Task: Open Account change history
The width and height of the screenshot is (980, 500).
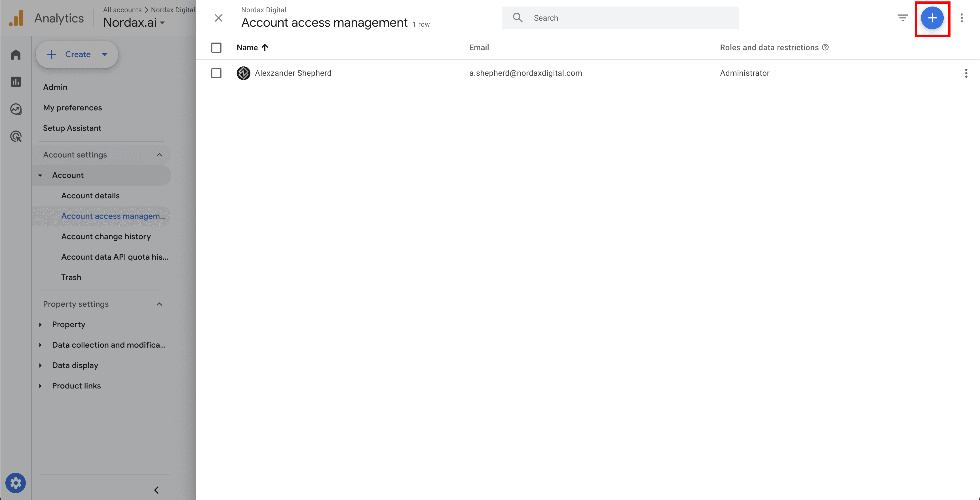Action: click(x=106, y=236)
